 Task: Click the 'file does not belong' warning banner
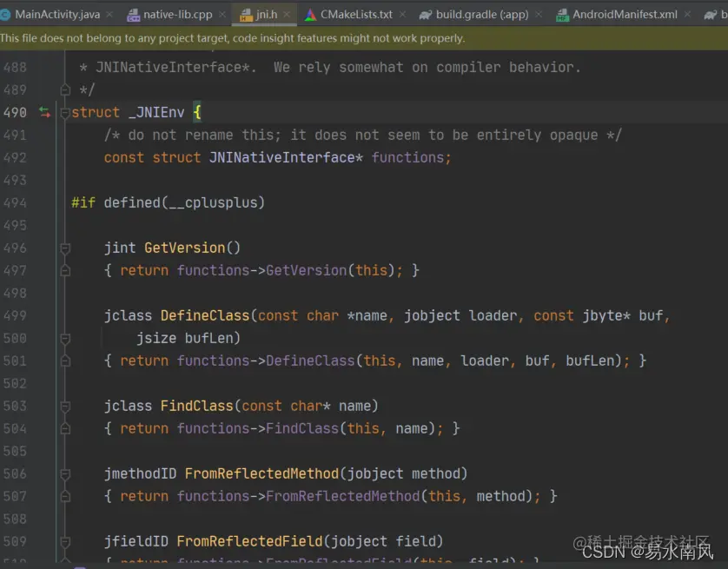364,38
